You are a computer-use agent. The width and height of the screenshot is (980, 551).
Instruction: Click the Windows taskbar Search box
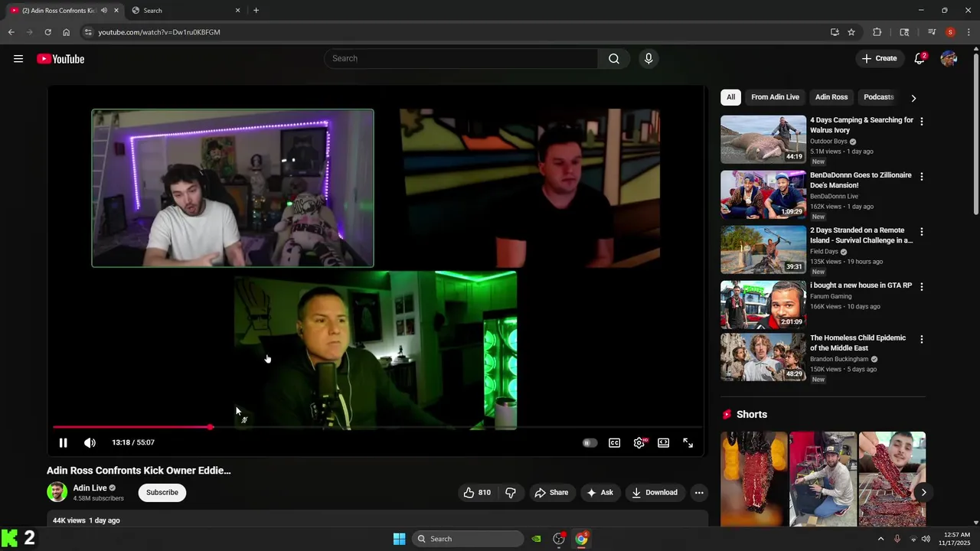click(468, 539)
